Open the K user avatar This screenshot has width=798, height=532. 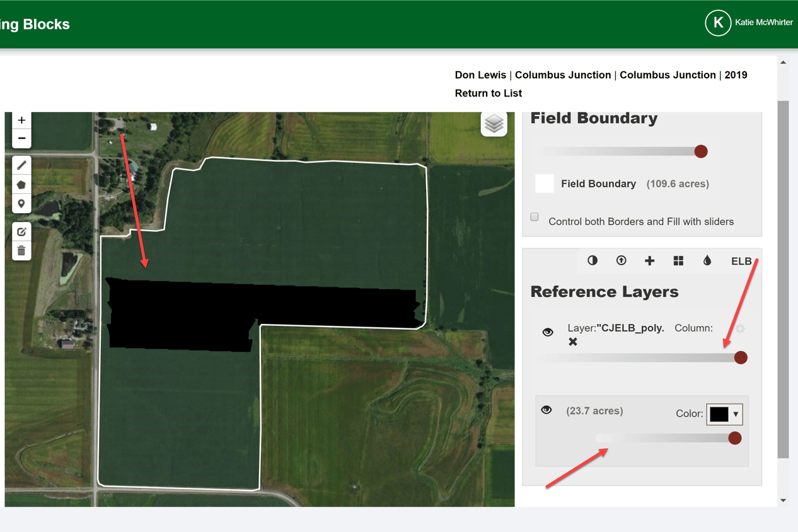click(x=717, y=23)
